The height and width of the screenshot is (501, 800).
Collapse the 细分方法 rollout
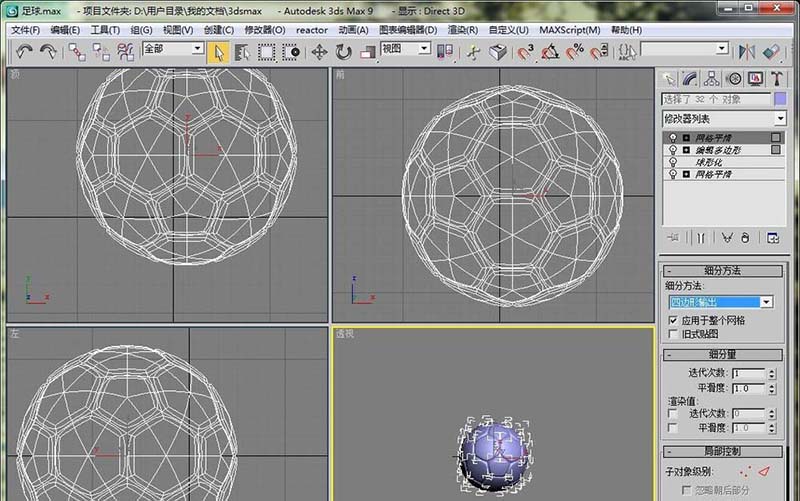coord(723,271)
